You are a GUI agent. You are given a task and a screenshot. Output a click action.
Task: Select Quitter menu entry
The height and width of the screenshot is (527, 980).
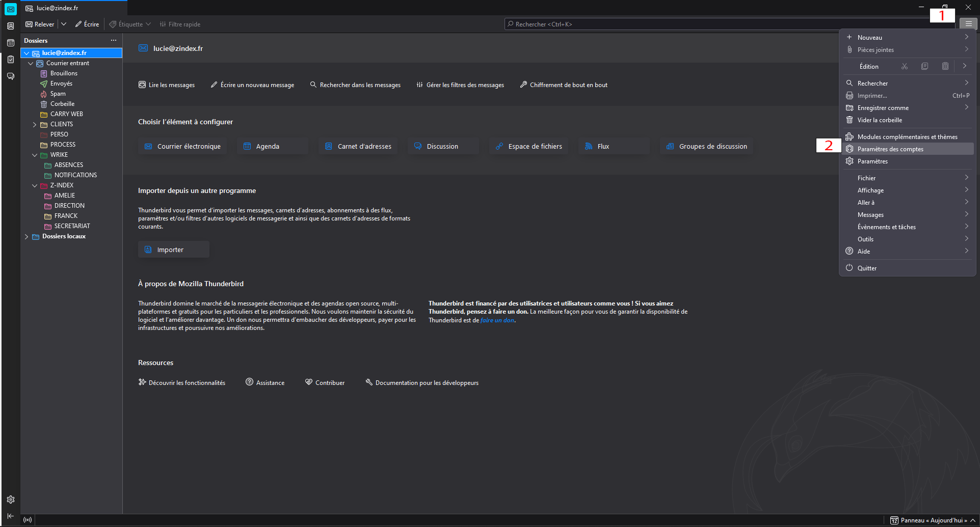pyautogui.click(x=908, y=268)
